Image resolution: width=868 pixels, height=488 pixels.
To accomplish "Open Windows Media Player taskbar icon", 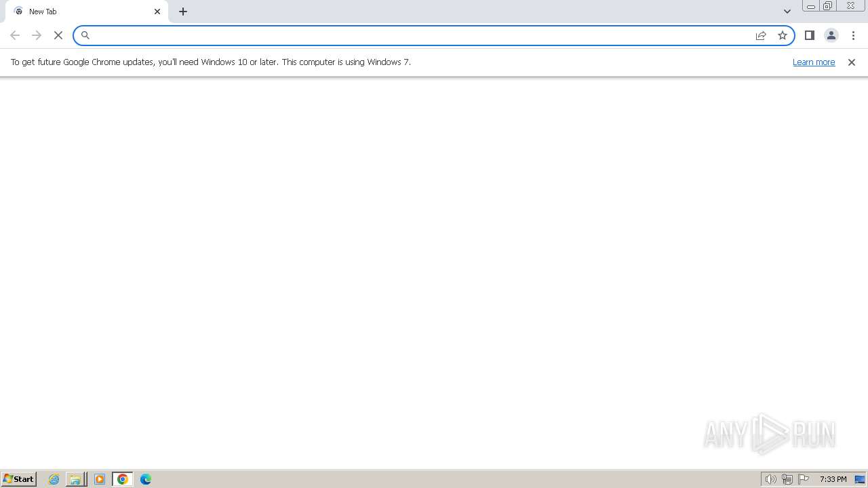I will coord(100,479).
